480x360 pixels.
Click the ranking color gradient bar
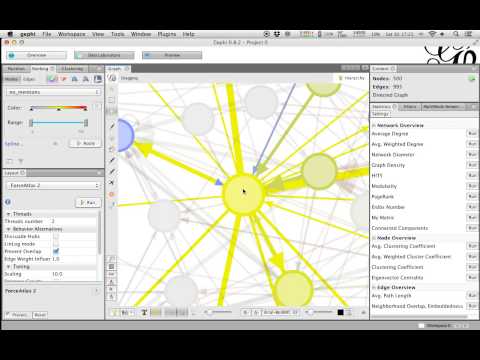[x=59, y=108]
